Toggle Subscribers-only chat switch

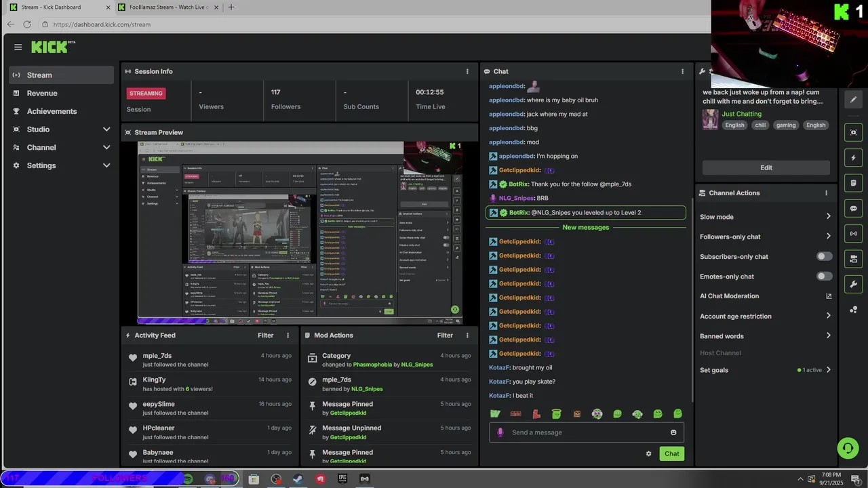pyautogui.click(x=824, y=257)
